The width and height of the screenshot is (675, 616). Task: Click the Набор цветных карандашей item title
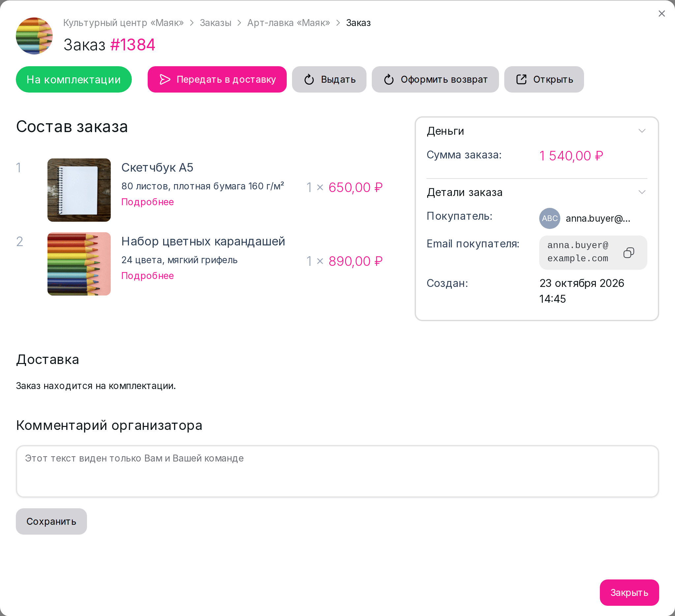tap(203, 241)
